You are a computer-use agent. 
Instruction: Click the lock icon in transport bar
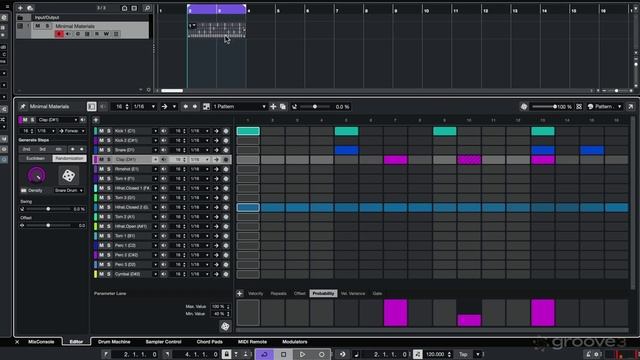pyautogui.click(x=227, y=354)
